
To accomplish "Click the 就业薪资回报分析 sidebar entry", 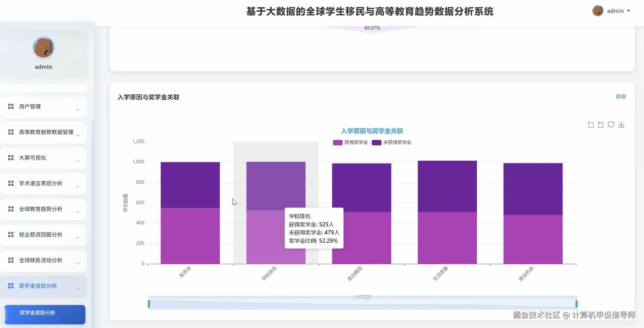I will point(44,235).
